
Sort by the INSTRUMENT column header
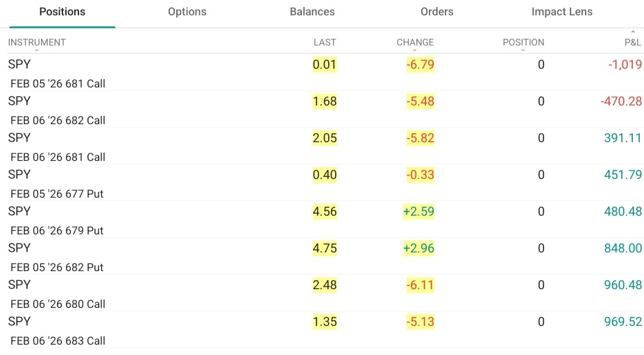click(37, 42)
